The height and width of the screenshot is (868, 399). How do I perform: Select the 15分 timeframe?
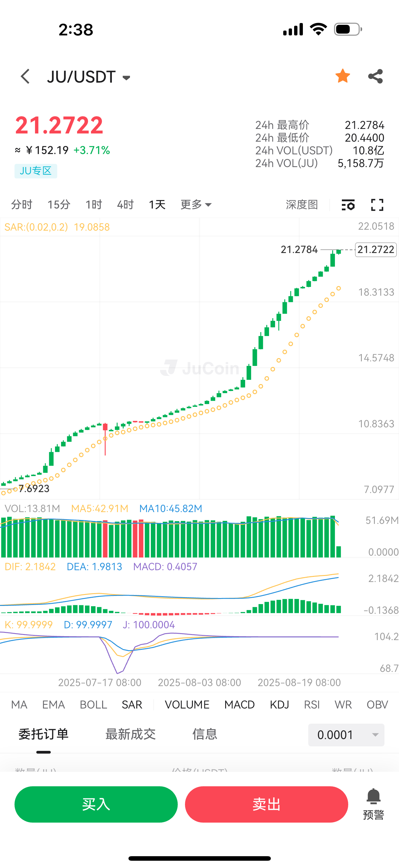click(x=59, y=205)
